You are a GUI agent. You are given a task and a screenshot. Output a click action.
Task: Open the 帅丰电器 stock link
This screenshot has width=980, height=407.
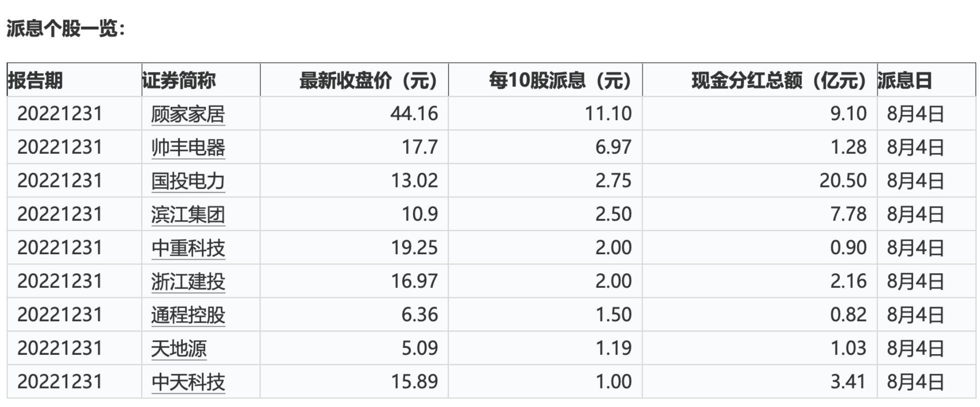188,148
